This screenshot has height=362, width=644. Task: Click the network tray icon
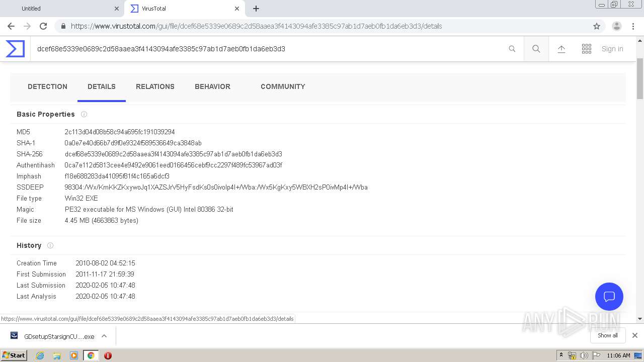click(x=572, y=355)
